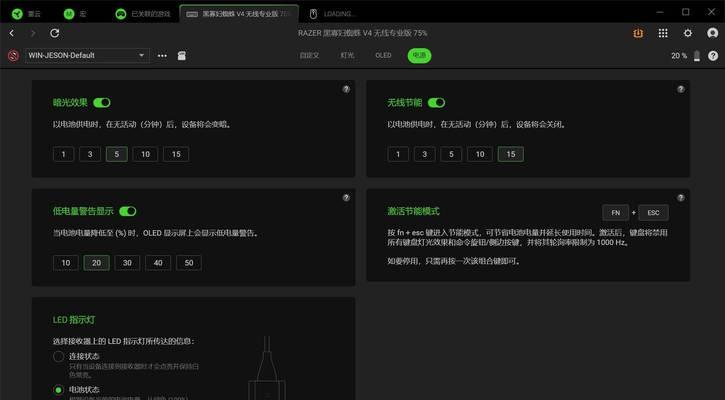
Task: Set 暗光效果 dim timer to 3
Action: pos(90,154)
